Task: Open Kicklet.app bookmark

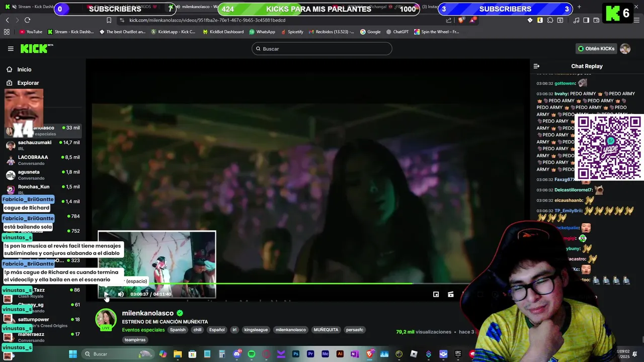Action: [x=173, y=32]
